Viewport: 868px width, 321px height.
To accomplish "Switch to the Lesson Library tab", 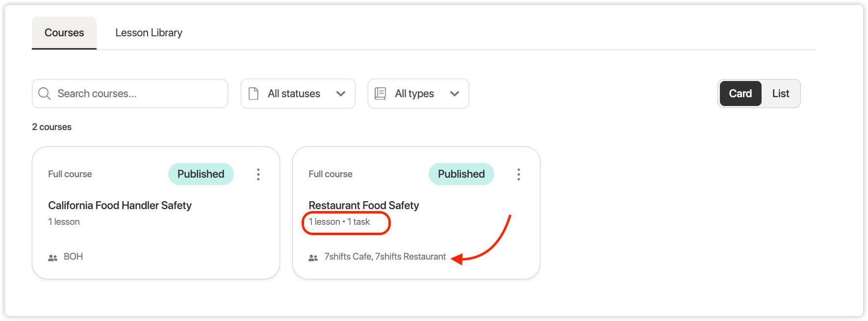I will point(149,33).
